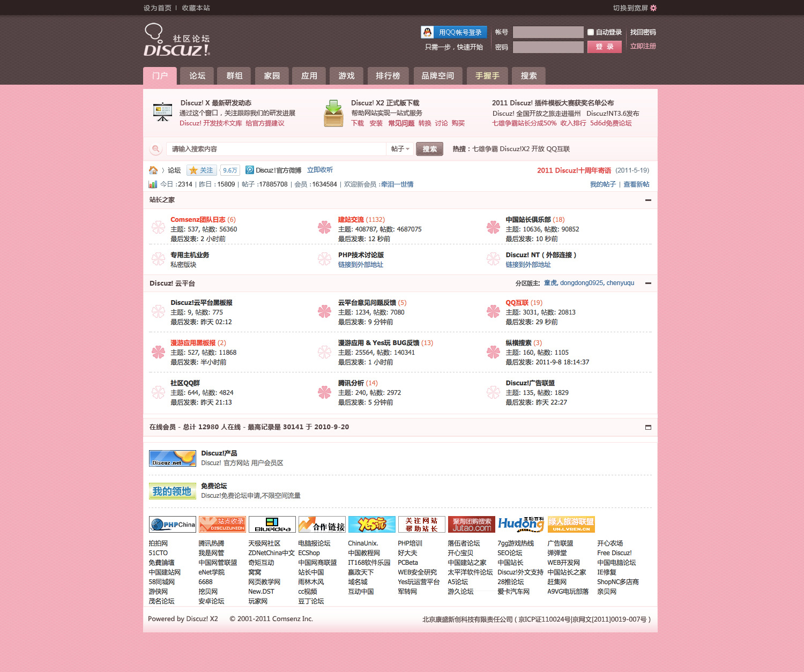Select the 品牌空间 tab
This screenshot has height=672, width=804.
click(x=437, y=76)
